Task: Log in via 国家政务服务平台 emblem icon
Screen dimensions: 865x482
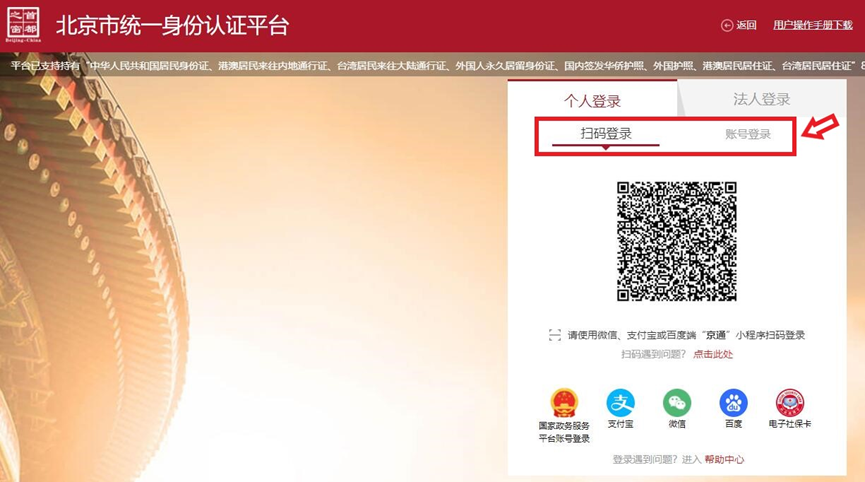Action: click(x=564, y=403)
